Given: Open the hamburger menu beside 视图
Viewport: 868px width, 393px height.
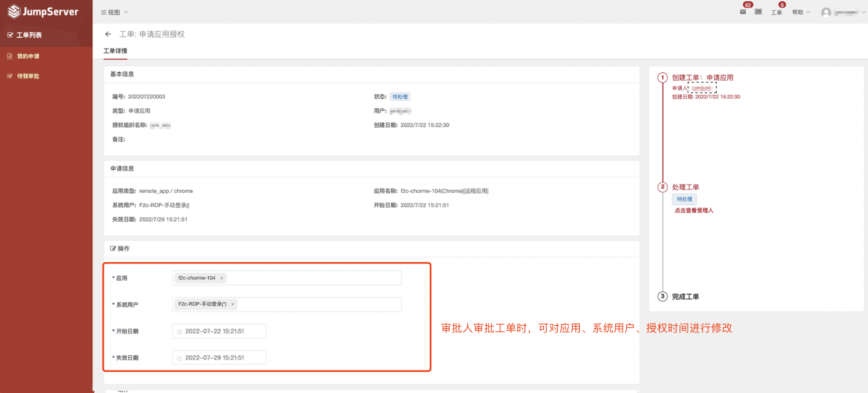Looking at the screenshot, I should click(x=104, y=12).
